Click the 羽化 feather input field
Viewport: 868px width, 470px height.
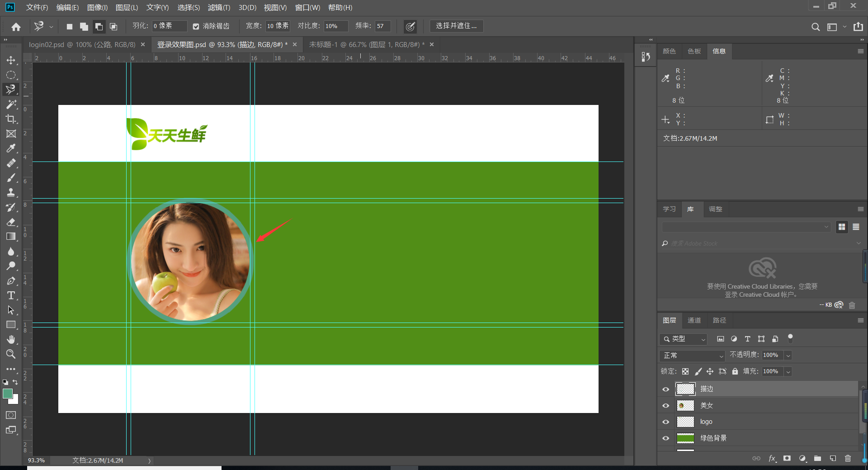click(170, 26)
